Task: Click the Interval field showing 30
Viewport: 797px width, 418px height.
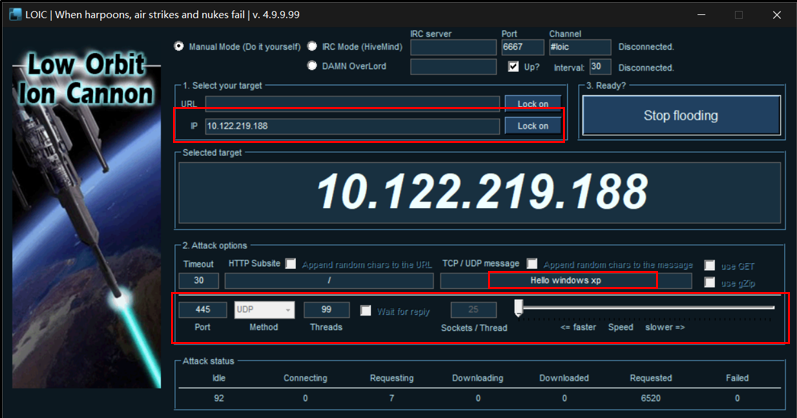Action: (600, 67)
